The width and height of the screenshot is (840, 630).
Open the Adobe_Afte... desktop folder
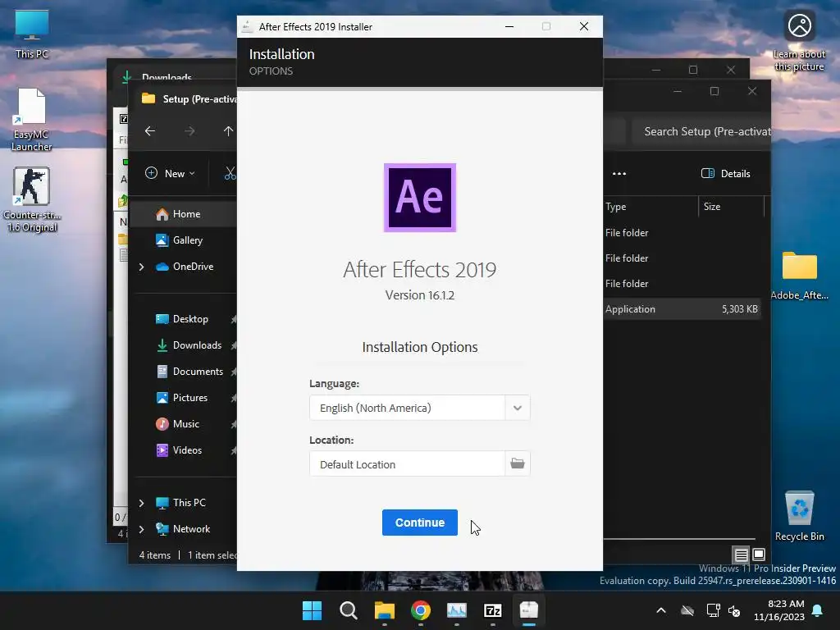tap(799, 275)
